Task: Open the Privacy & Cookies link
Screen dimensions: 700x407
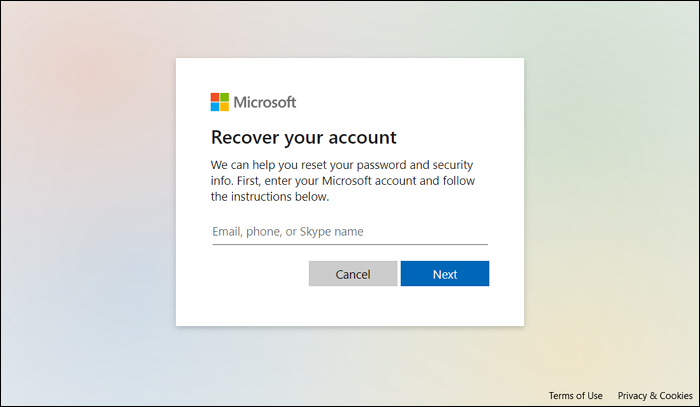Action: pyautogui.click(x=655, y=396)
